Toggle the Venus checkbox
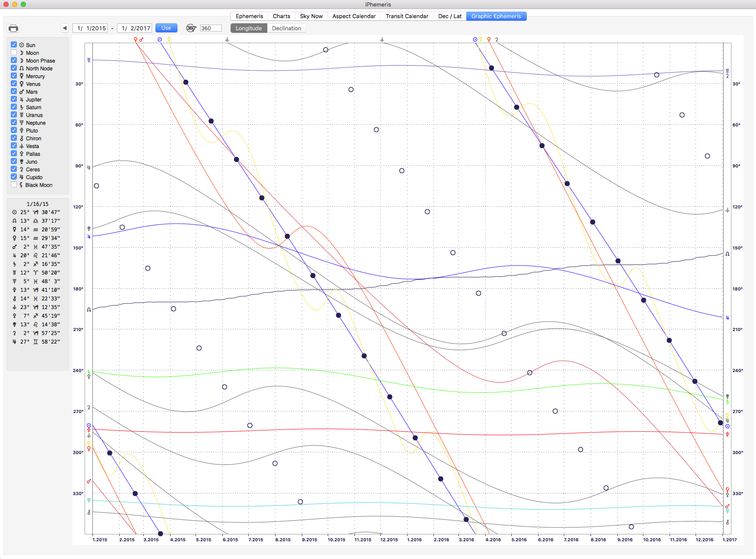Image resolution: width=756 pixels, height=559 pixels. [14, 83]
